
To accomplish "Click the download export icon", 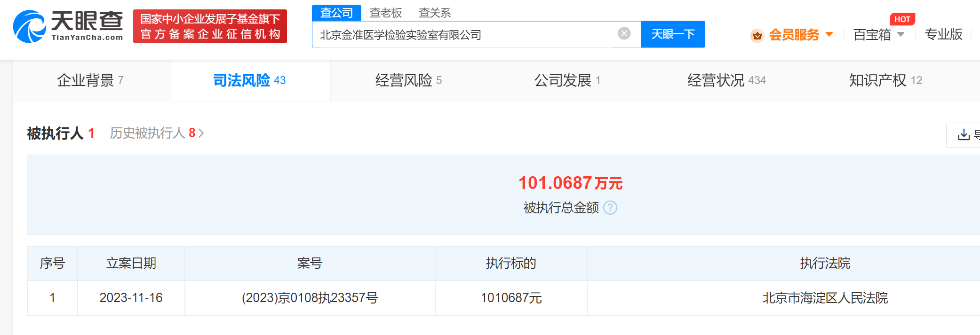I will 964,135.
